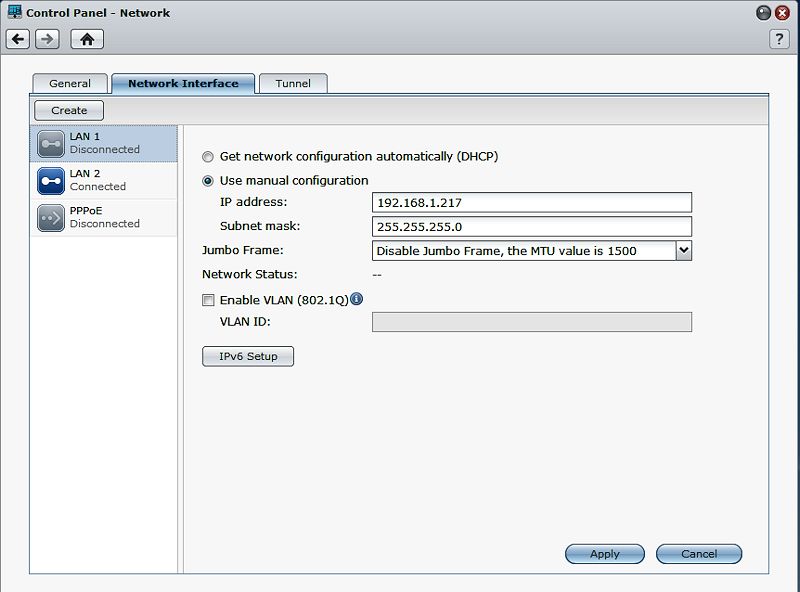Screen dimensions: 800x592
Task: Open Control Panel home via house icon
Action: pyautogui.click(x=87, y=39)
